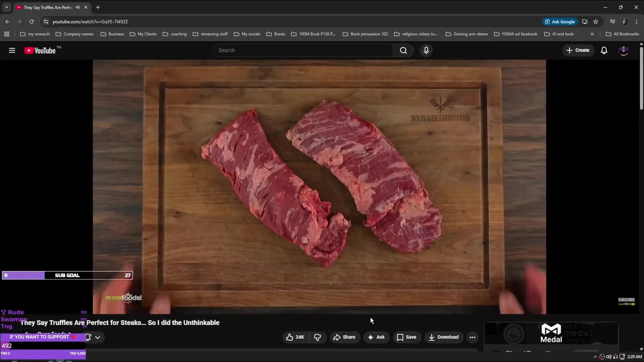Open the streaming stuff bookmark folder

(x=210, y=34)
